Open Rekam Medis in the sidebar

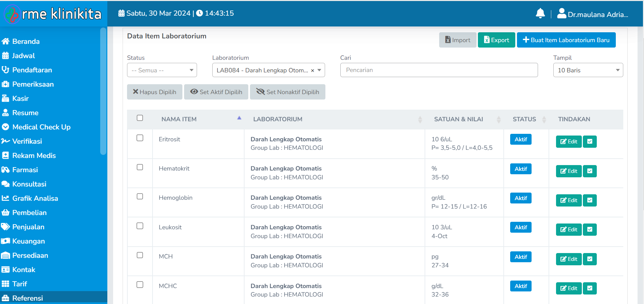34,156
